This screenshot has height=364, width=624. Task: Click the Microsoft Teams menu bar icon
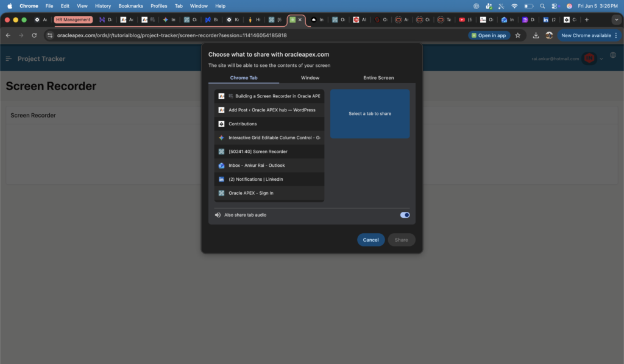pos(489,6)
